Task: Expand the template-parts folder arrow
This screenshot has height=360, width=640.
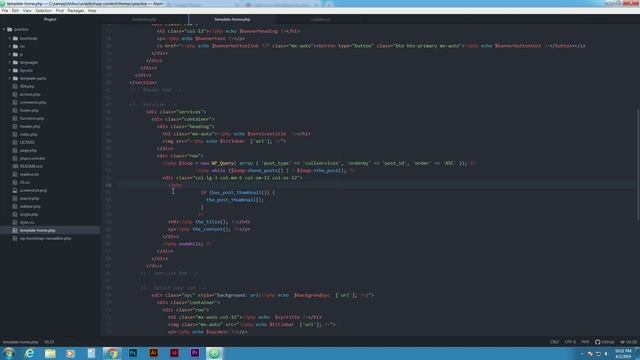Action: point(10,78)
